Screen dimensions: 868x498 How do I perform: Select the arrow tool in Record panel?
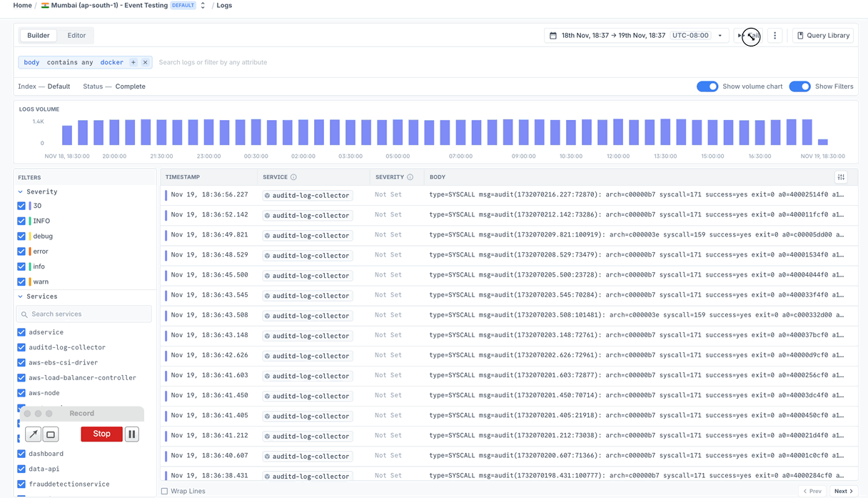(x=33, y=434)
